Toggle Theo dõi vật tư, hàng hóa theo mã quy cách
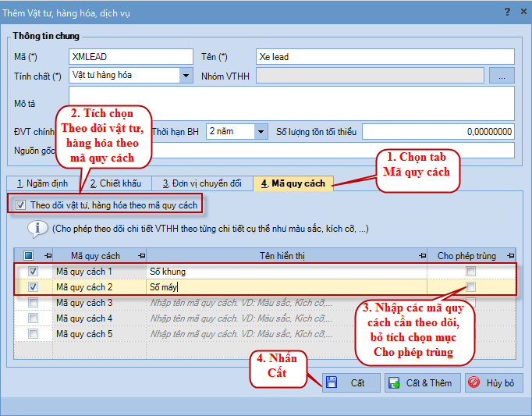The width and height of the screenshot is (532, 416). (x=21, y=205)
